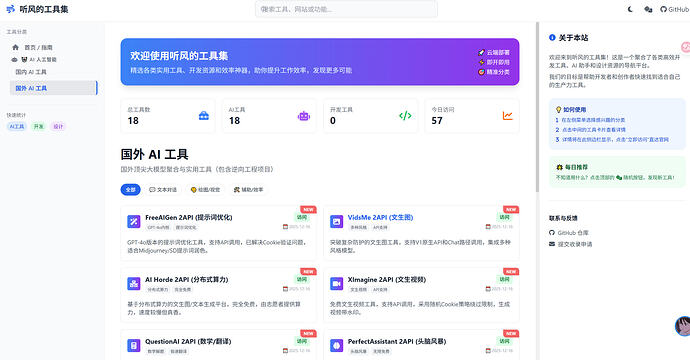Open the AI Horde 2API (分布式算力) title
The height and width of the screenshot is (360, 690).
click(x=187, y=279)
